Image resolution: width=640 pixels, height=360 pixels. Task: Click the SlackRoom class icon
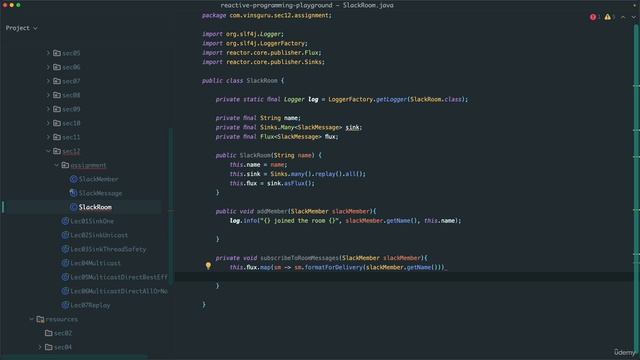click(x=73, y=207)
